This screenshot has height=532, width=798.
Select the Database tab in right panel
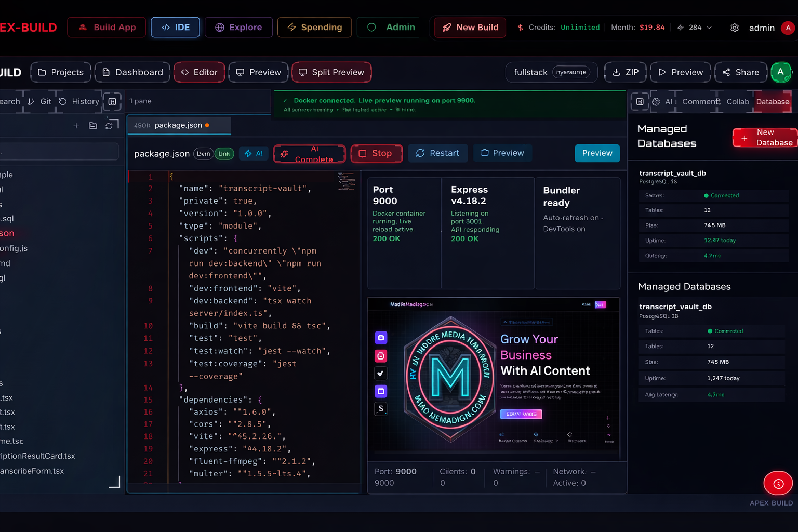(x=773, y=102)
